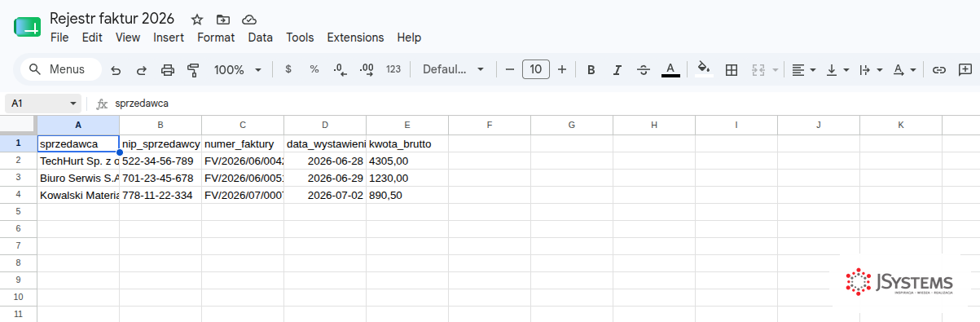Open the text color picker
Viewport: 980px width, 322px height.
pyautogui.click(x=670, y=70)
